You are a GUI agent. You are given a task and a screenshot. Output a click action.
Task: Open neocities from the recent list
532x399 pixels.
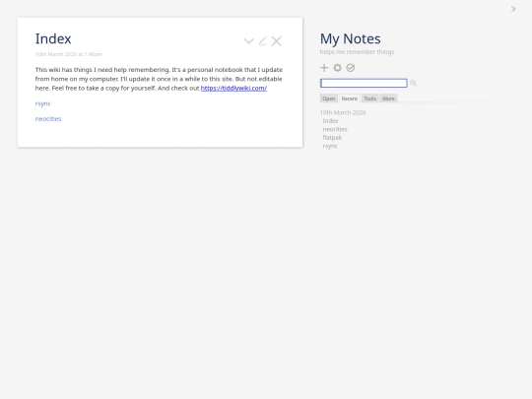(335, 129)
